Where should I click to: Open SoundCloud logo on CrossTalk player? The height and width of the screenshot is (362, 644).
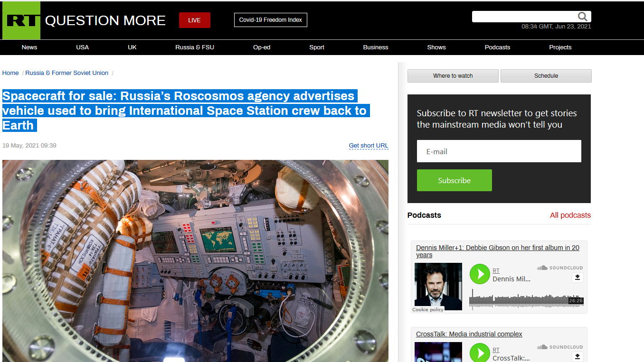pyautogui.click(x=560, y=347)
